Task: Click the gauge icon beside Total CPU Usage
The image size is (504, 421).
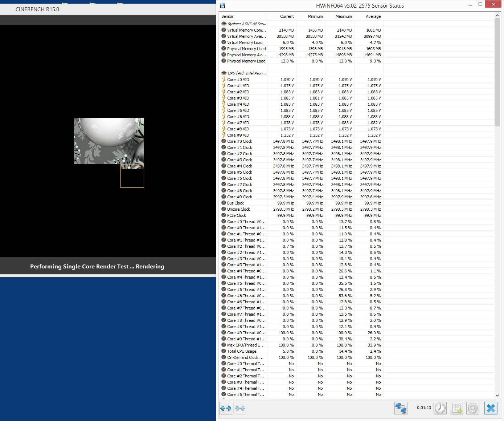Action: tap(224, 351)
